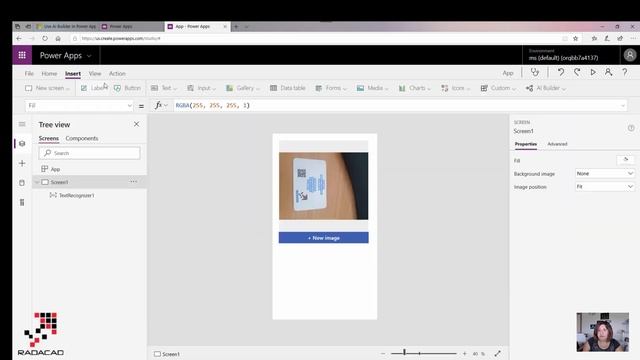Preview the app with the Play icon

point(593,72)
